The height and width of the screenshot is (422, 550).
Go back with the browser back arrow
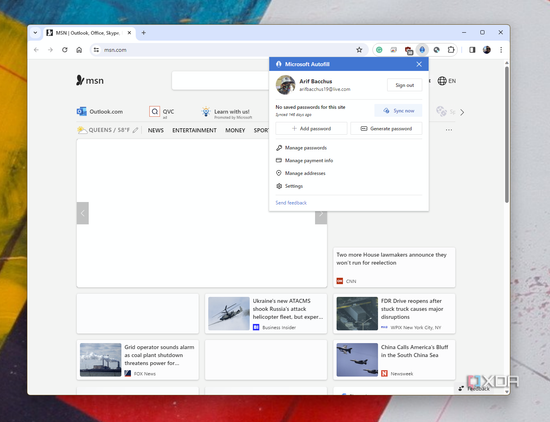tap(36, 50)
